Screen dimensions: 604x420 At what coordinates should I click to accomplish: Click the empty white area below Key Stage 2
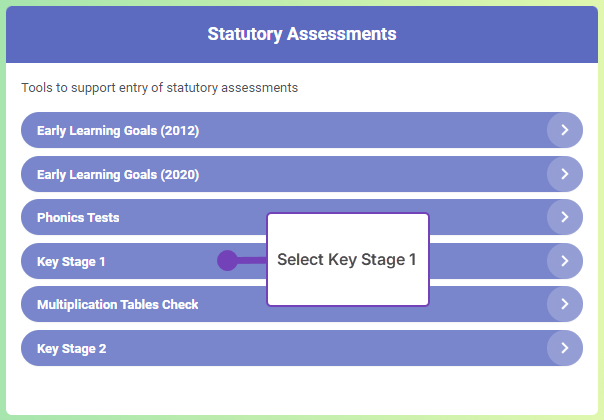click(300, 388)
